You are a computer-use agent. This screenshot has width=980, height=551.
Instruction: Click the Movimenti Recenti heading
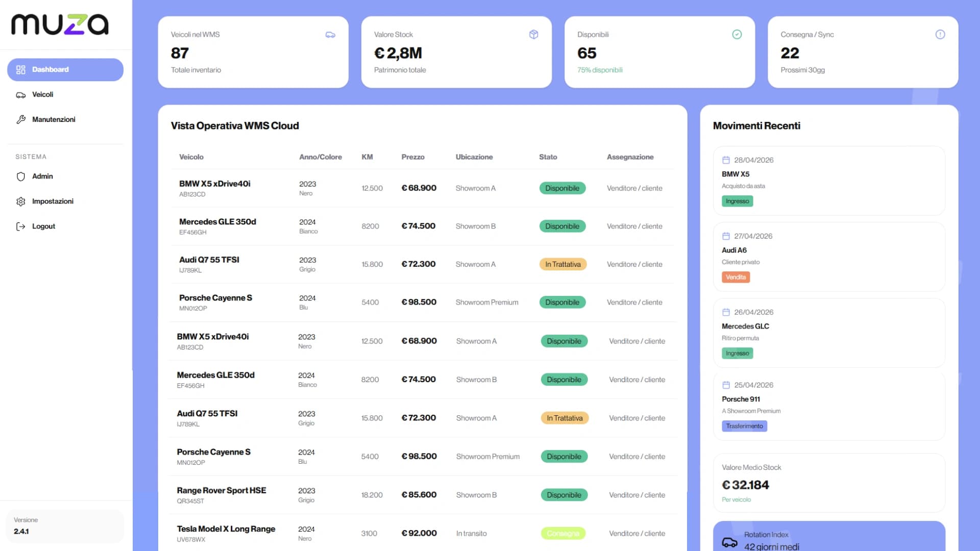(x=756, y=126)
